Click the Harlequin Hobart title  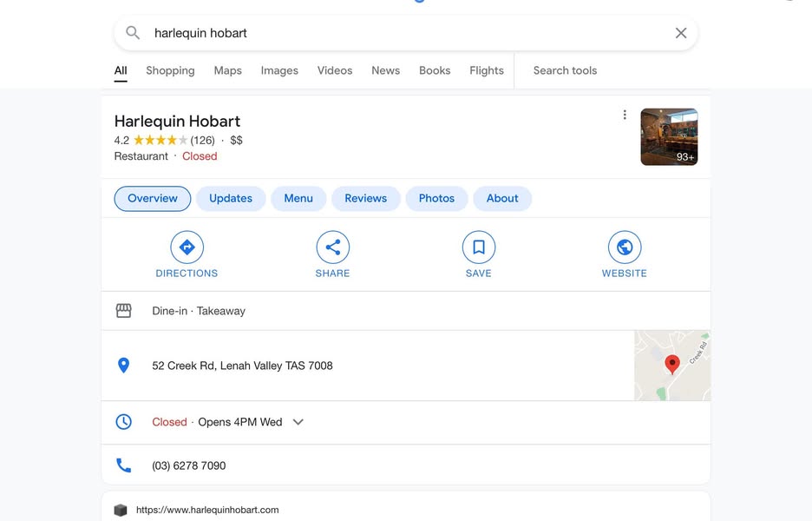177,122
